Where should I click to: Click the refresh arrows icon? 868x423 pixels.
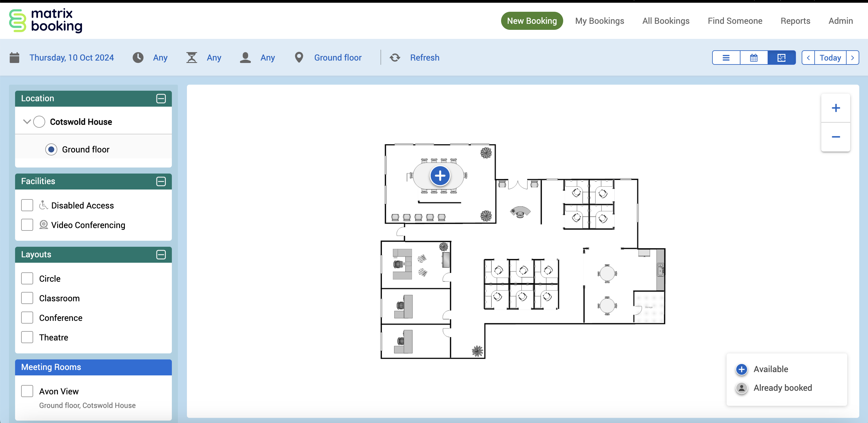[395, 58]
